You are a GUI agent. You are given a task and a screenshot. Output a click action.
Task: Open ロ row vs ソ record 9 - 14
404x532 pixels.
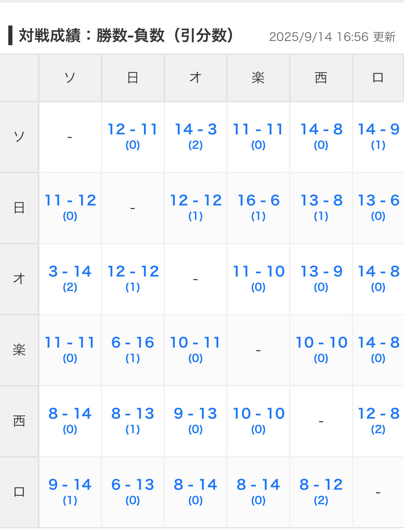pyautogui.click(x=70, y=485)
